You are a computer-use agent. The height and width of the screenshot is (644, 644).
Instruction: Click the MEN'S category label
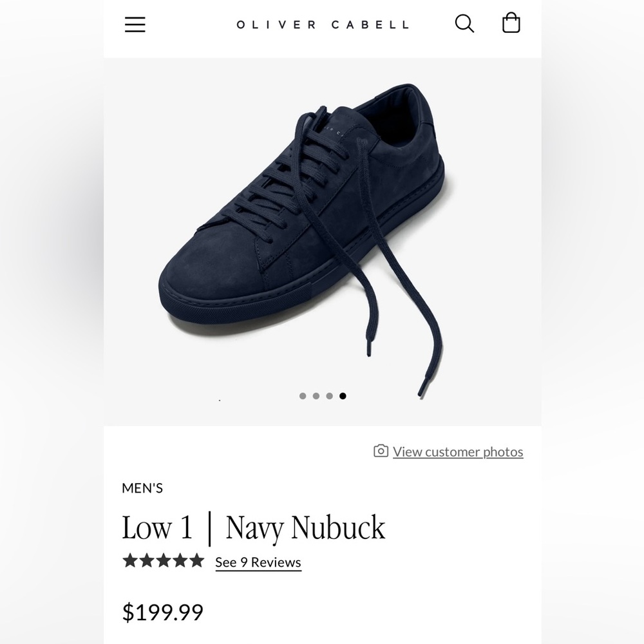(x=143, y=488)
